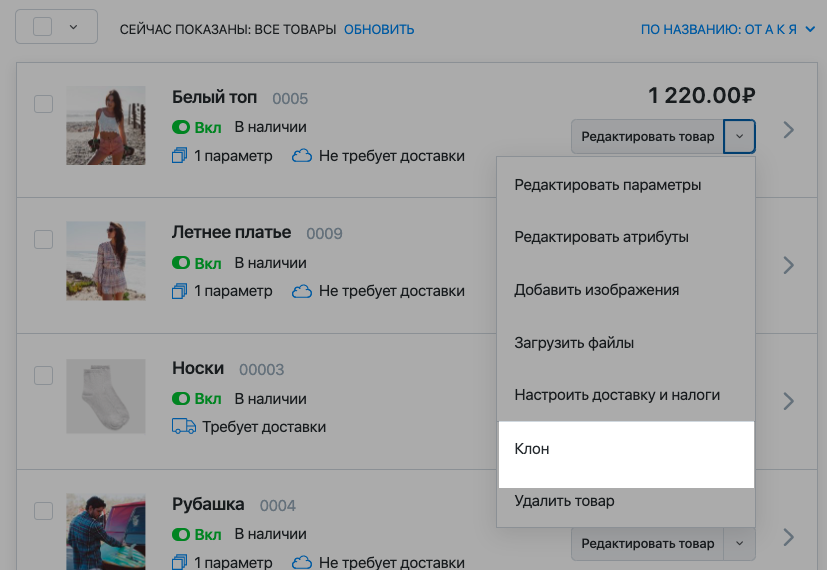Expand Белый топ details with right chevron

point(788,130)
